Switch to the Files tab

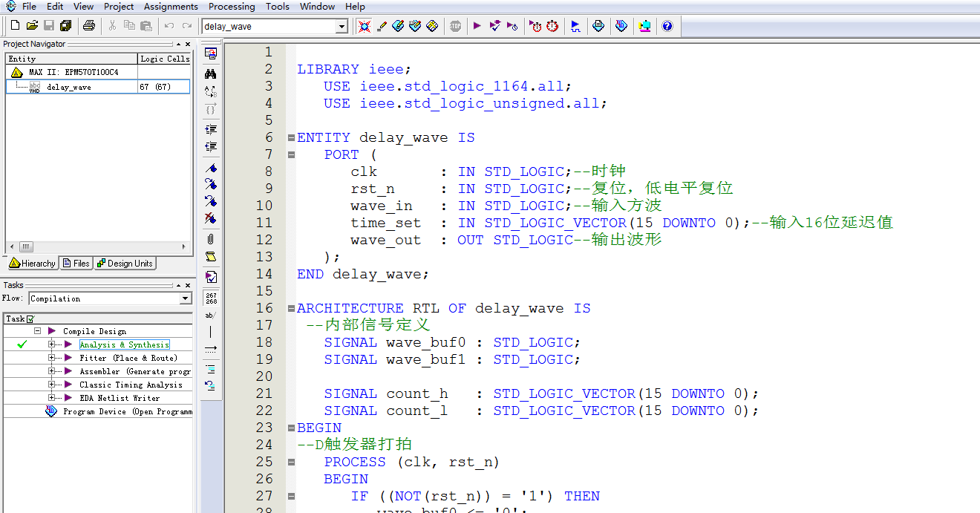76,264
